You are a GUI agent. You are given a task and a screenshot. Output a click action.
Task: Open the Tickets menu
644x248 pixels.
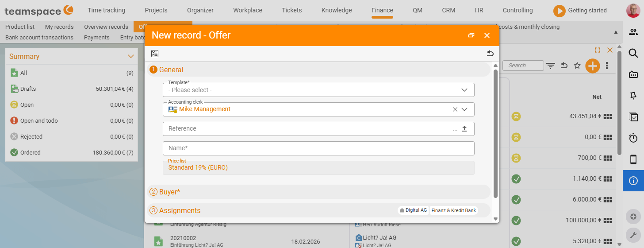292,10
